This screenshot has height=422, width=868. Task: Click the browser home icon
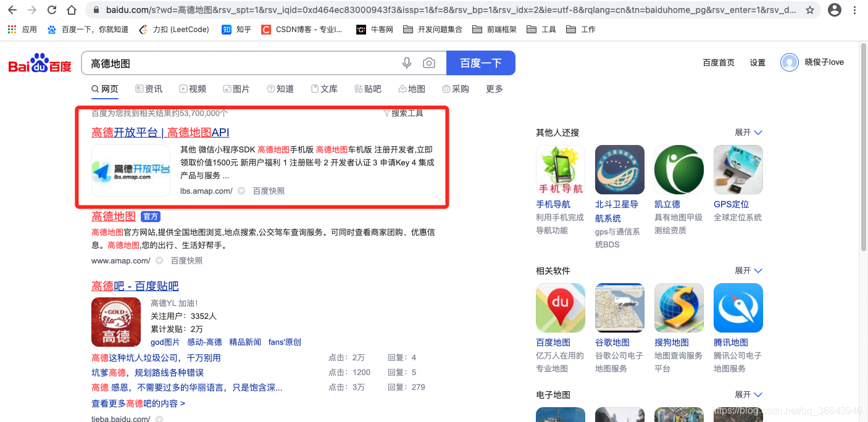pos(70,10)
